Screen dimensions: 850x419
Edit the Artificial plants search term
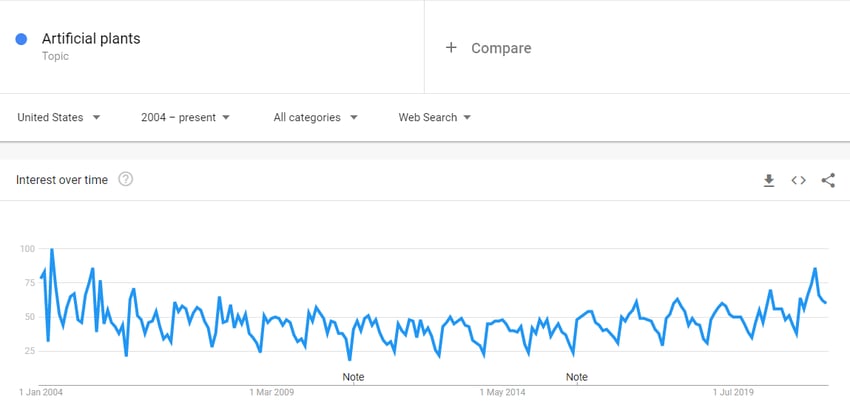(91, 38)
